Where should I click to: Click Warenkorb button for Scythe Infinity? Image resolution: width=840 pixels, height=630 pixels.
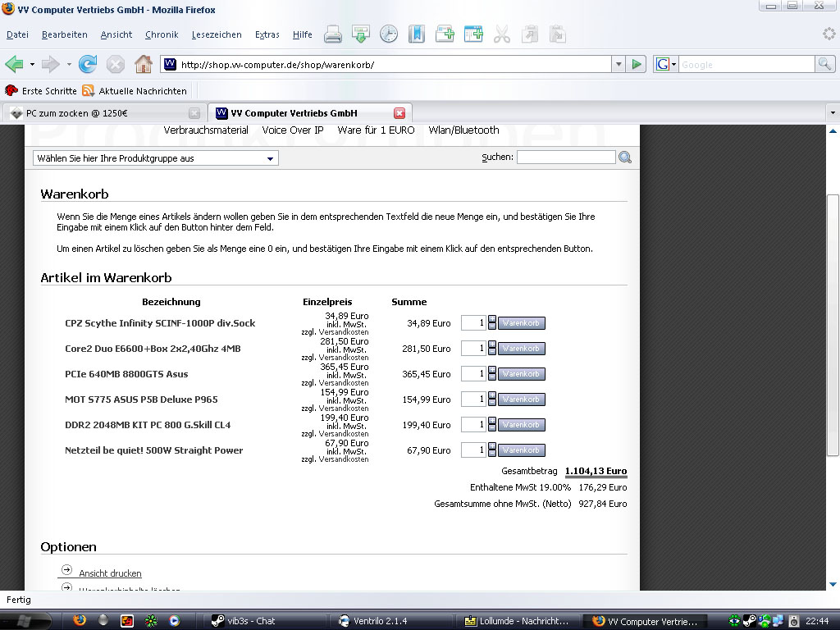point(521,323)
